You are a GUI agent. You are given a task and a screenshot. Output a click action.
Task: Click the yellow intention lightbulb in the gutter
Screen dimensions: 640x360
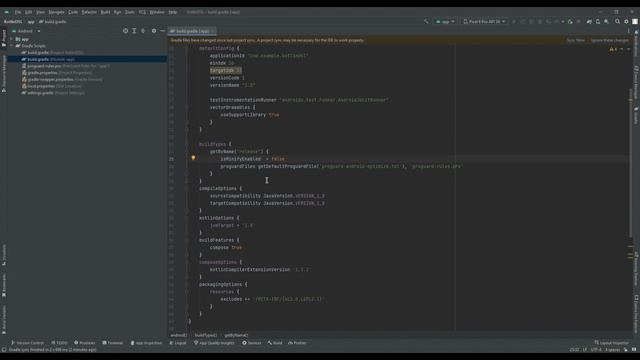193,158
